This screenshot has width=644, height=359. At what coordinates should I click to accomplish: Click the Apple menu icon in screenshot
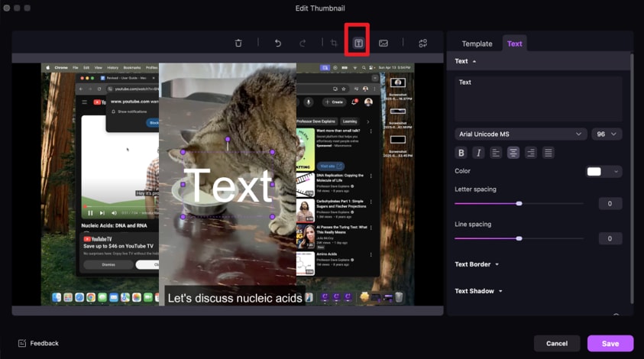click(x=47, y=67)
